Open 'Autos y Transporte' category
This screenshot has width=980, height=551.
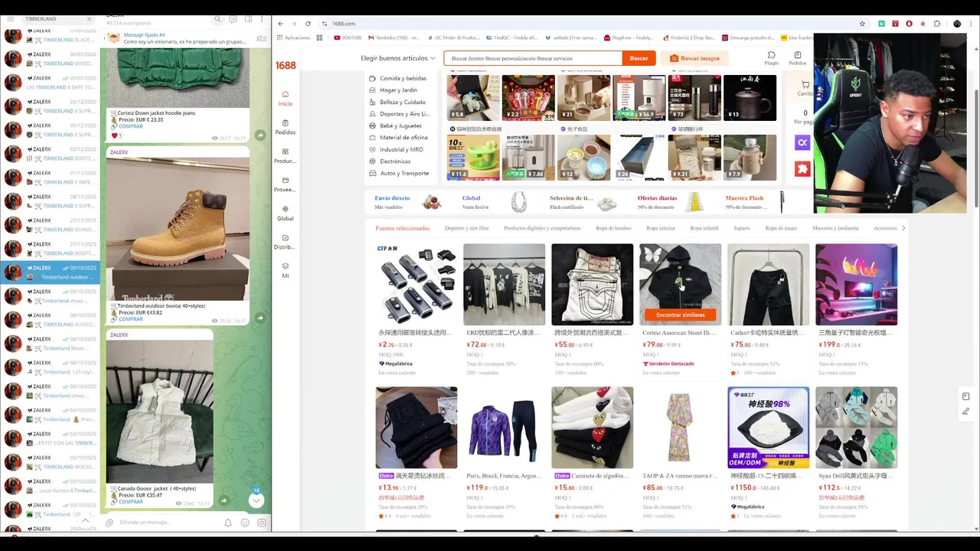click(400, 173)
